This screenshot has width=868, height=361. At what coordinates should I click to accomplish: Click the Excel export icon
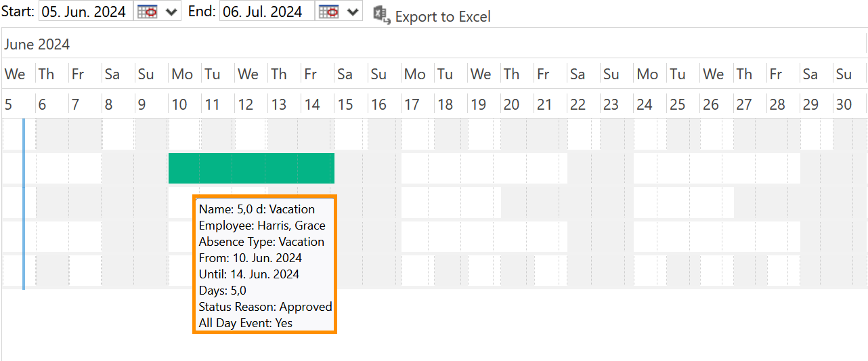coord(382,16)
